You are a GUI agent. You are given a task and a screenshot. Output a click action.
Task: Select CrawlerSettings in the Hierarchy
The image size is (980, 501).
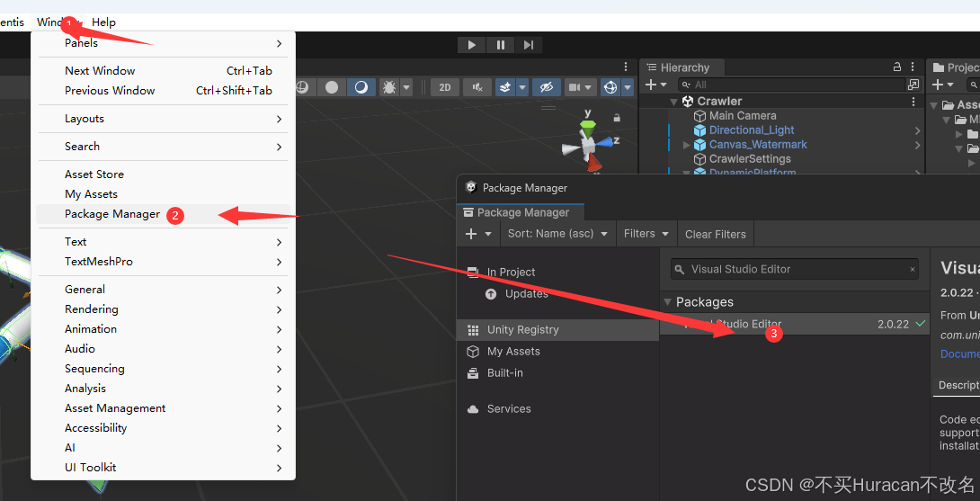pos(749,159)
